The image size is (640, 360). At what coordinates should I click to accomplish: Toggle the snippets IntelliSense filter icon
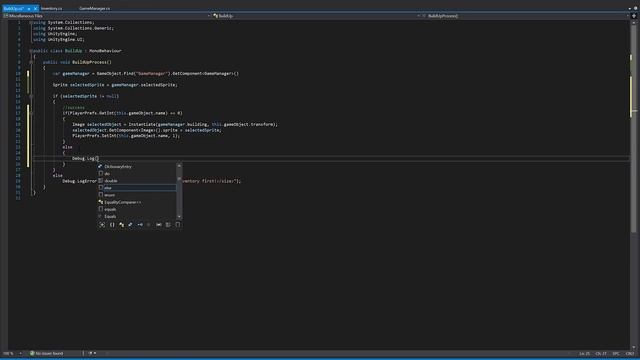coord(178,224)
